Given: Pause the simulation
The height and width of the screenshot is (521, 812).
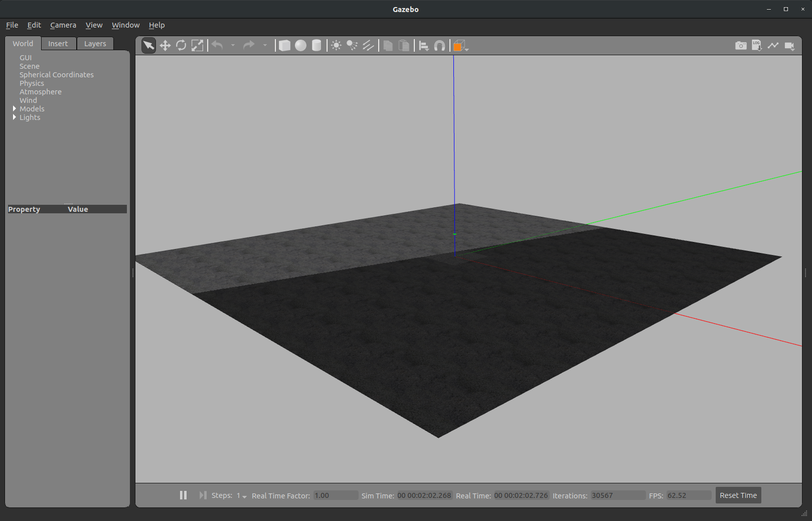Looking at the screenshot, I should [x=183, y=495].
